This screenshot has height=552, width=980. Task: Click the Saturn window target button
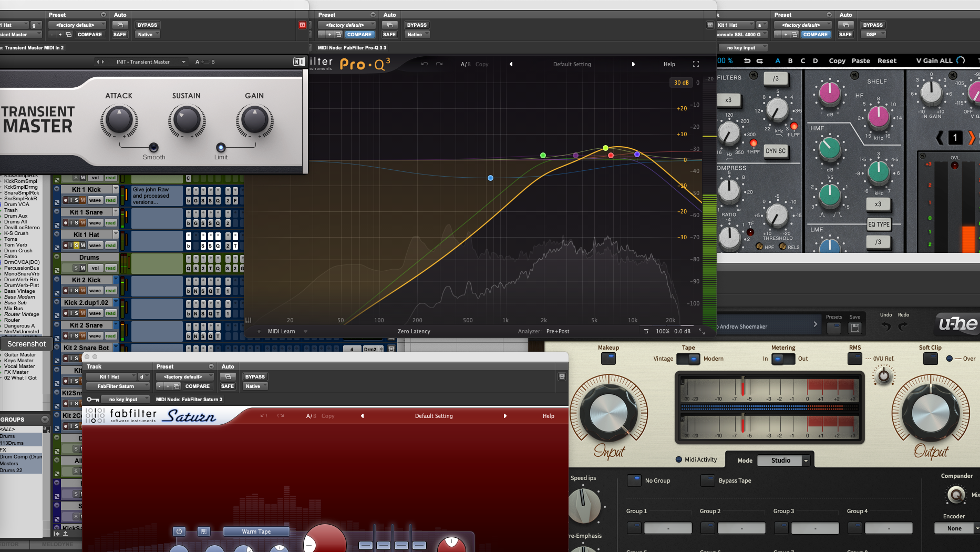[x=562, y=376]
